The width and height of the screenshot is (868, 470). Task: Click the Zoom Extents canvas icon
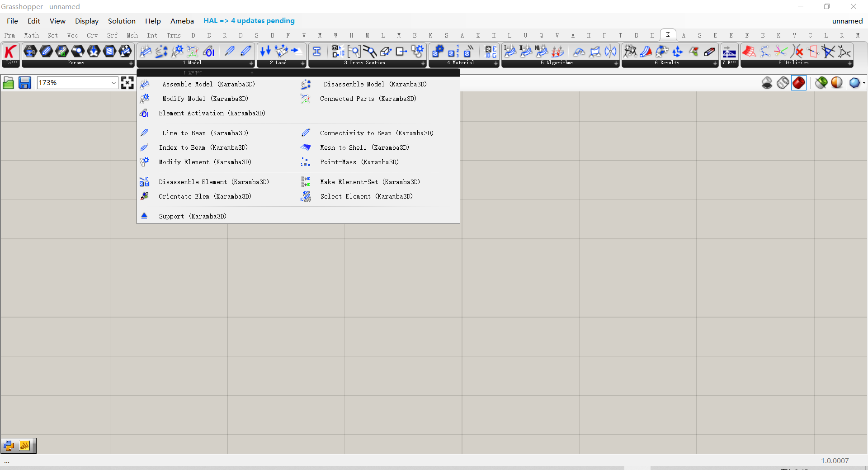[x=127, y=83]
